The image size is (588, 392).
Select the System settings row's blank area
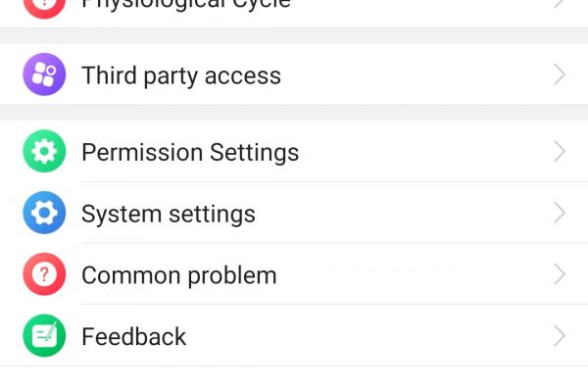pyautogui.click(x=404, y=213)
